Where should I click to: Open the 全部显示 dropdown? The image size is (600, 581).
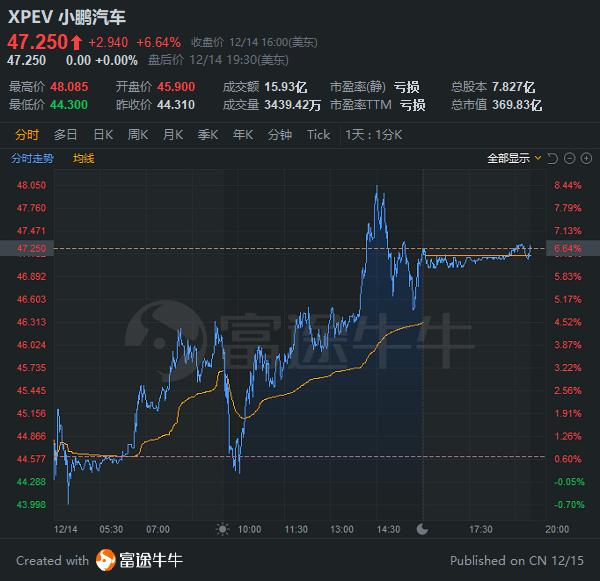514,158
